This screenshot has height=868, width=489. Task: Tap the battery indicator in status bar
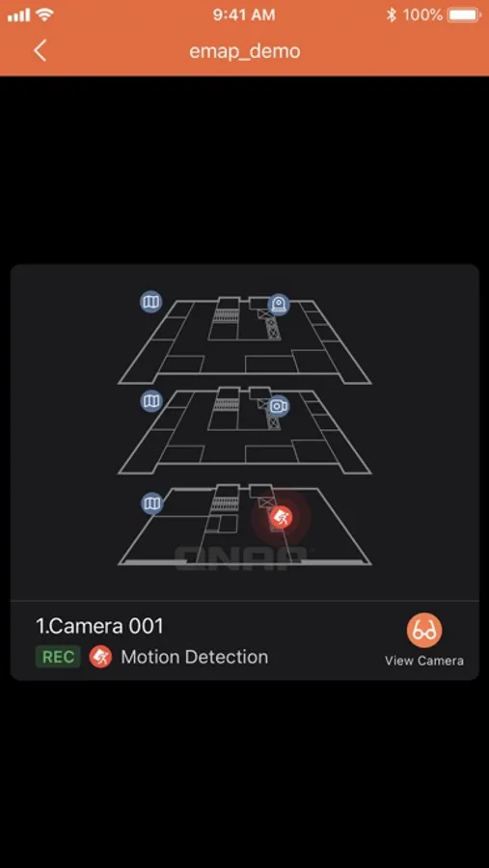pyautogui.click(x=464, y=14)
